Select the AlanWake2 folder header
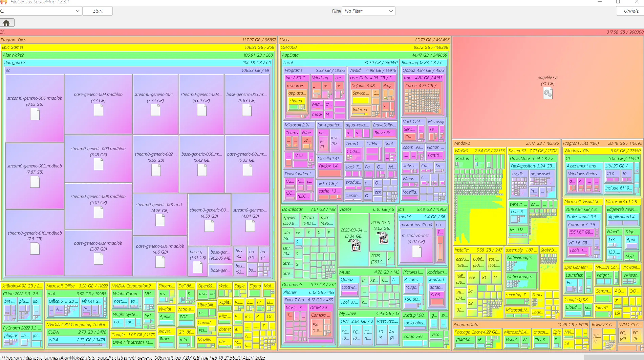The height and width of the screenshot is (360, 644). (138, 55)
